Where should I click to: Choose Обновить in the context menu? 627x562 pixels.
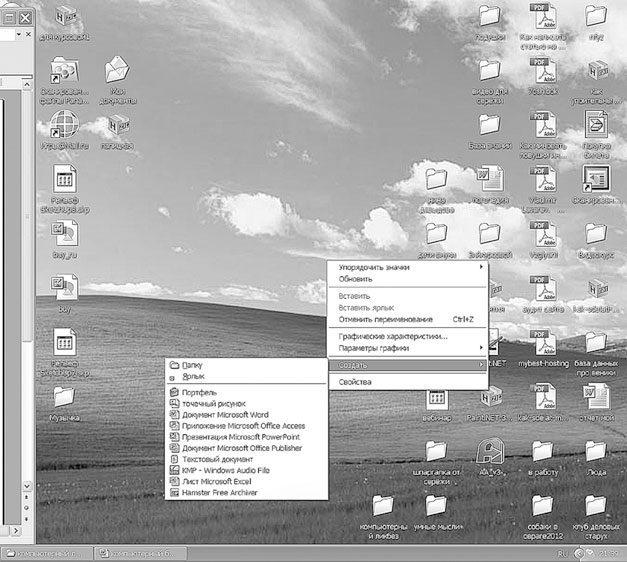(x=408, y=279)
